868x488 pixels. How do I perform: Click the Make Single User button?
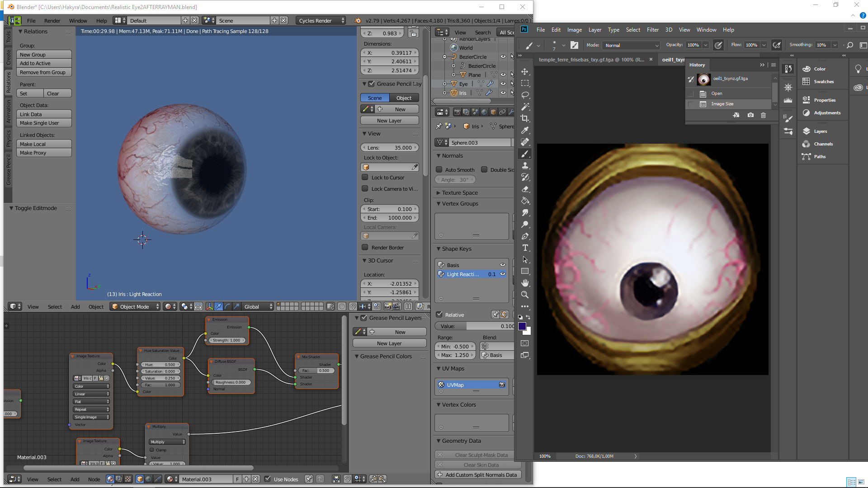point(44,123)
